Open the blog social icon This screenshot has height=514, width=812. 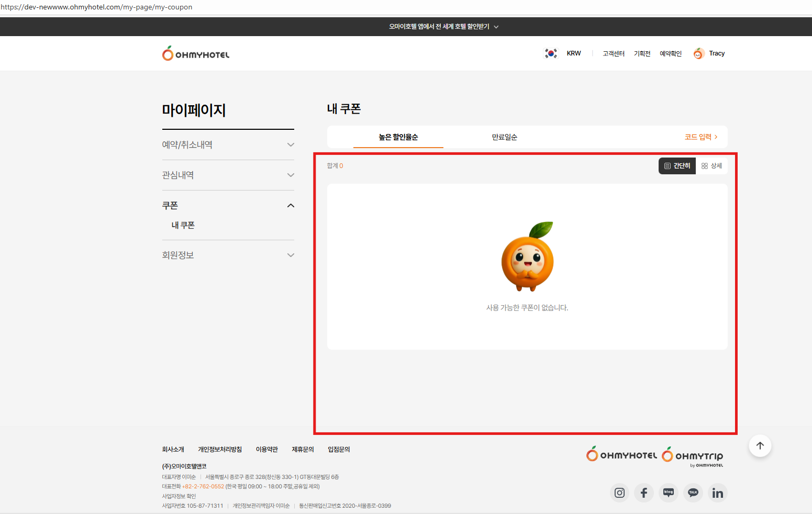(x=669, y=493)
